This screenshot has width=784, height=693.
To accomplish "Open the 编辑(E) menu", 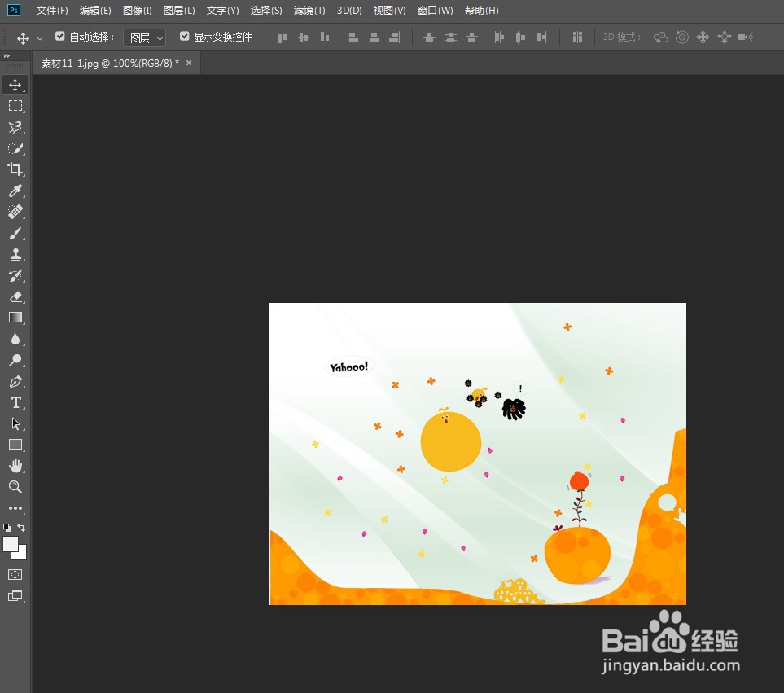I will click(x=95, y=11).
